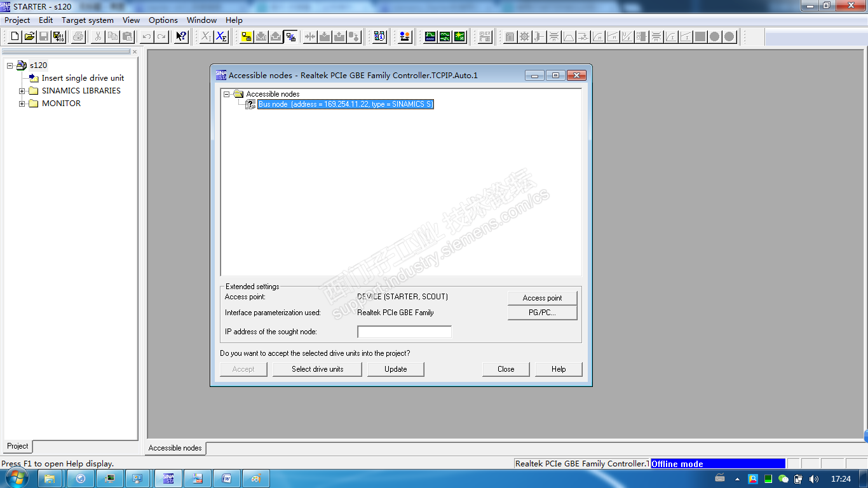Screen dimensions: 868x488
Task: Switch to the Project tab at bottom left
Action: [18, 446]
